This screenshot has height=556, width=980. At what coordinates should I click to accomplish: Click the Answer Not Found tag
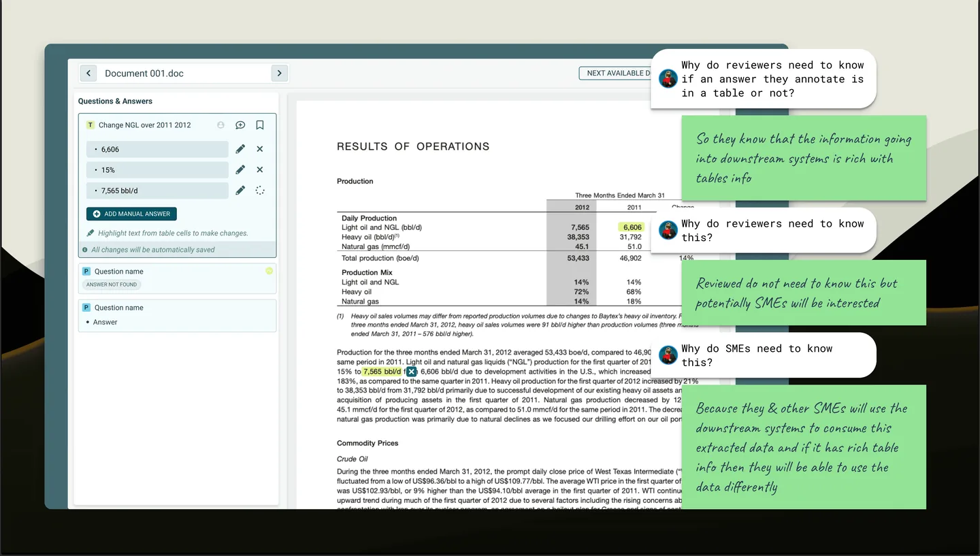pyautogui.click(x=112, y=284)
